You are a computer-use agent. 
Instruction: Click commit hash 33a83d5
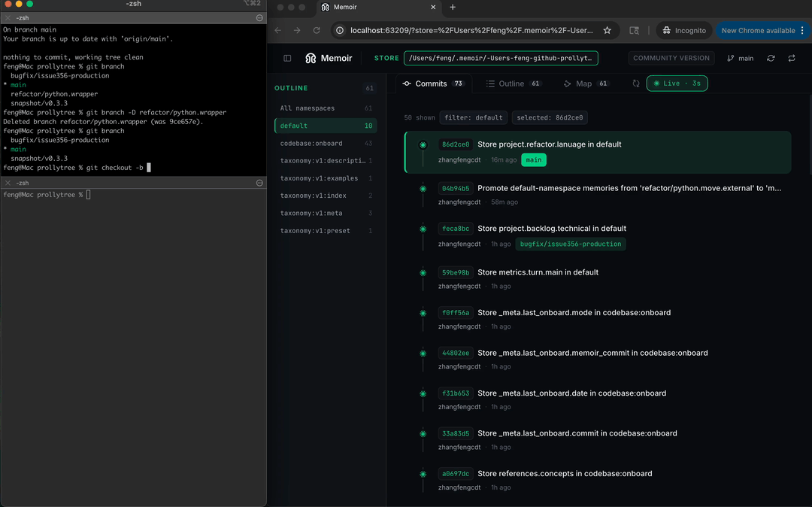pos(456,433)
